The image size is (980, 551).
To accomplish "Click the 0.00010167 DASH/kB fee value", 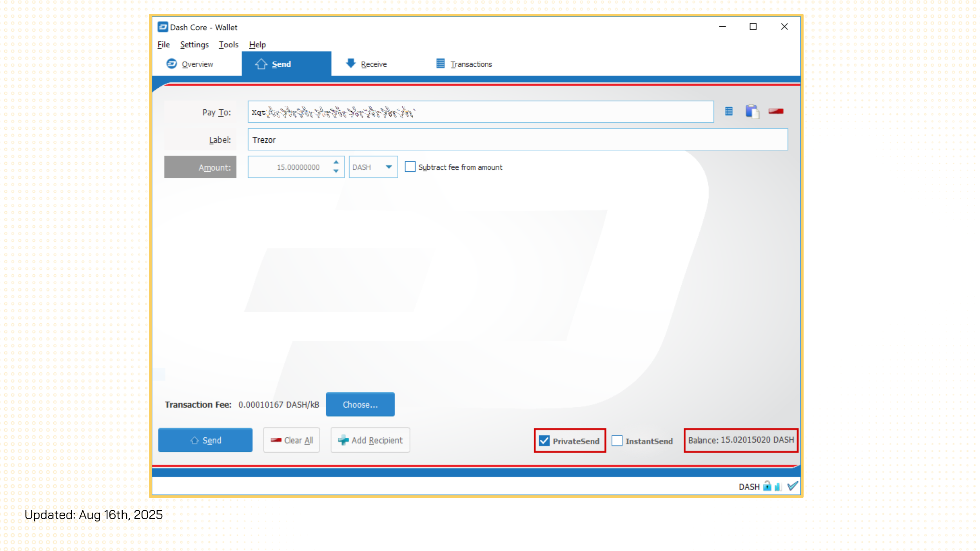I will point(279,404).
